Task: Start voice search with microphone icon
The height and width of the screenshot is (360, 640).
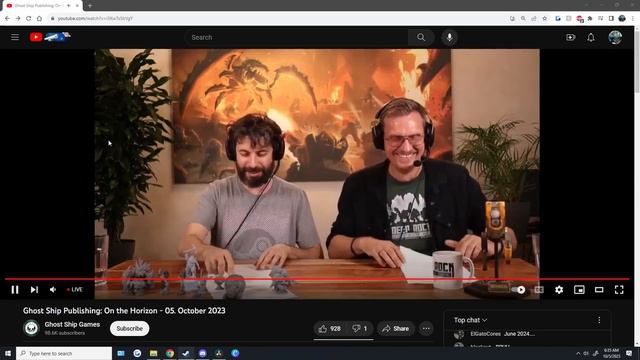Action: point(449,37)
